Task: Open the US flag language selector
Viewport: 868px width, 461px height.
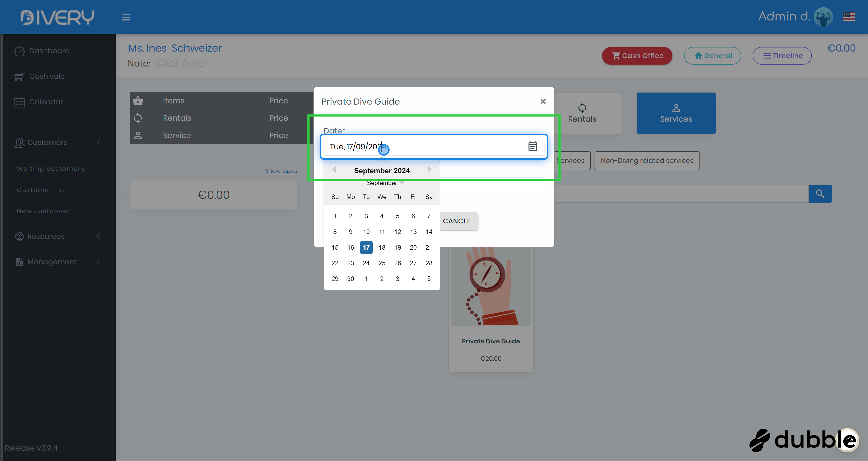Action: 848,16
